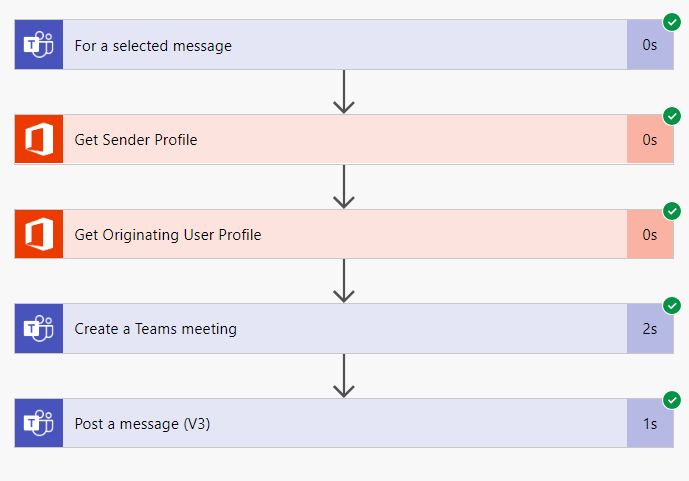
Task: Click green success check on selected message trigger
Action: 672,22
